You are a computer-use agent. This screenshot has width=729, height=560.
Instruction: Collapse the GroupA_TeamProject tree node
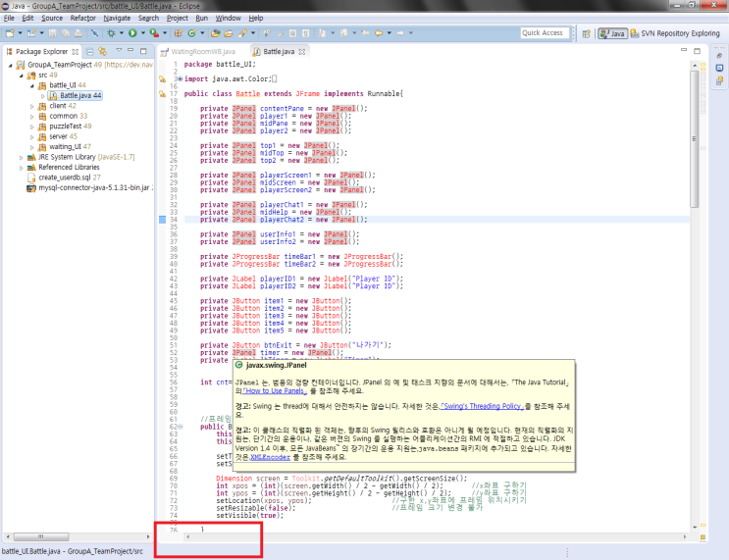(10, 65)
